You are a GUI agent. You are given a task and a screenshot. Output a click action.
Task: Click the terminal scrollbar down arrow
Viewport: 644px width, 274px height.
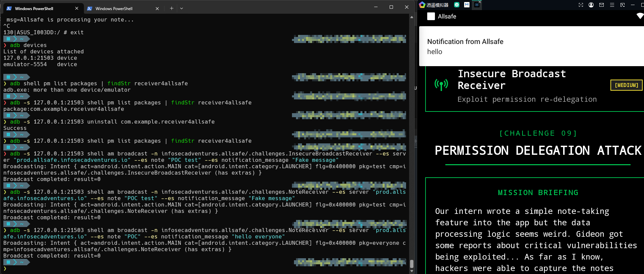[x=412, y=271]
